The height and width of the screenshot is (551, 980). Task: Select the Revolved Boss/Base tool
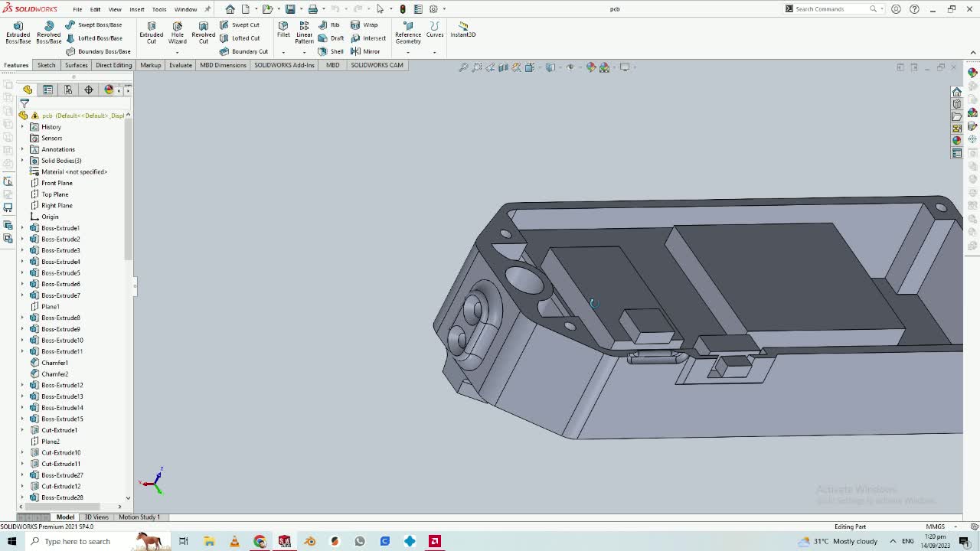tap(48, 32)
